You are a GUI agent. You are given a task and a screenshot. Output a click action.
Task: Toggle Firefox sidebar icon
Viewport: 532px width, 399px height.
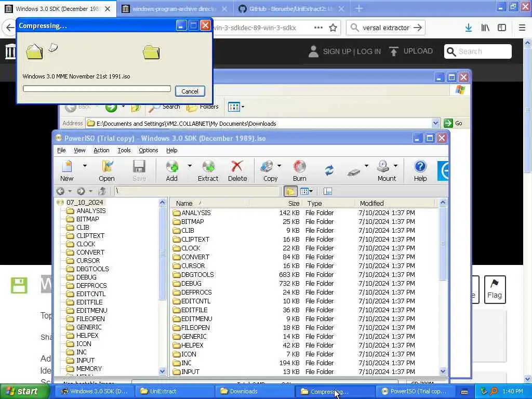pyautogui.click(x=502, y=28)
